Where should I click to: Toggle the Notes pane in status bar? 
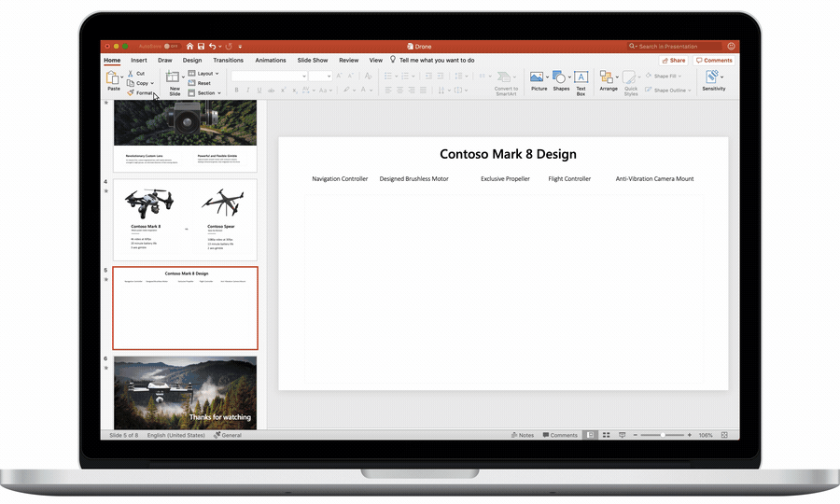[523, 435]
